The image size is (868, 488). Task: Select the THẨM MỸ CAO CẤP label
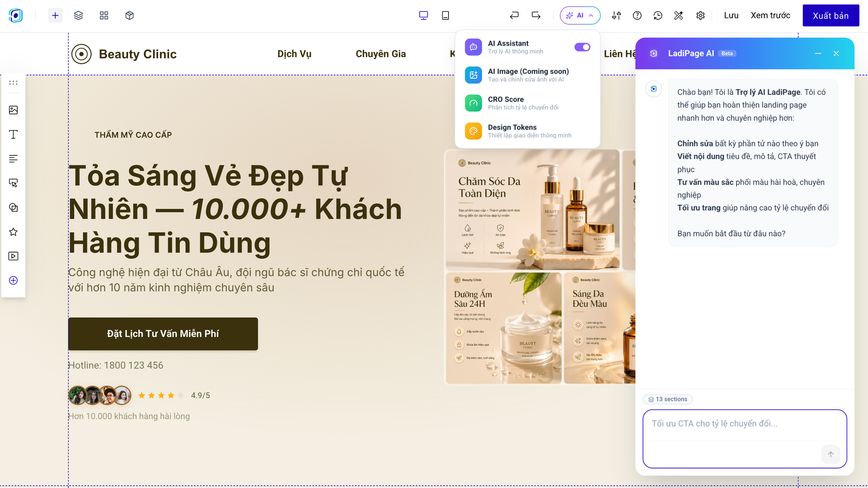click(x=133, y=135)
